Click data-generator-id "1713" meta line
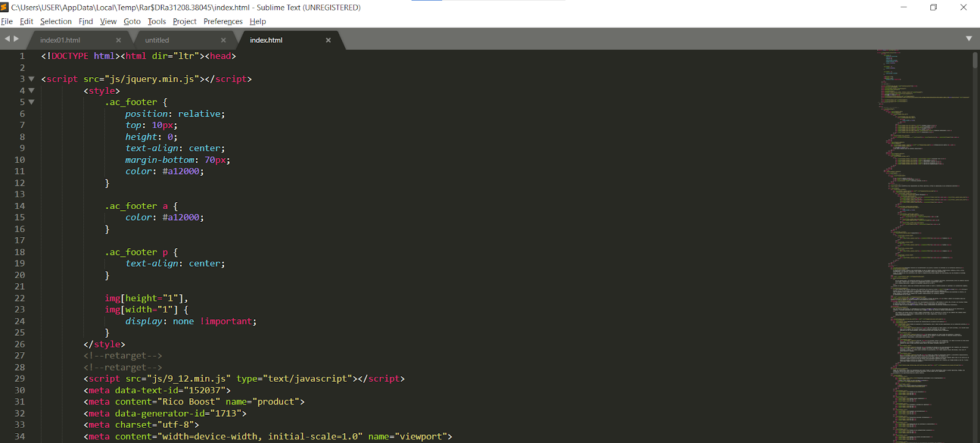 [165, 414]
